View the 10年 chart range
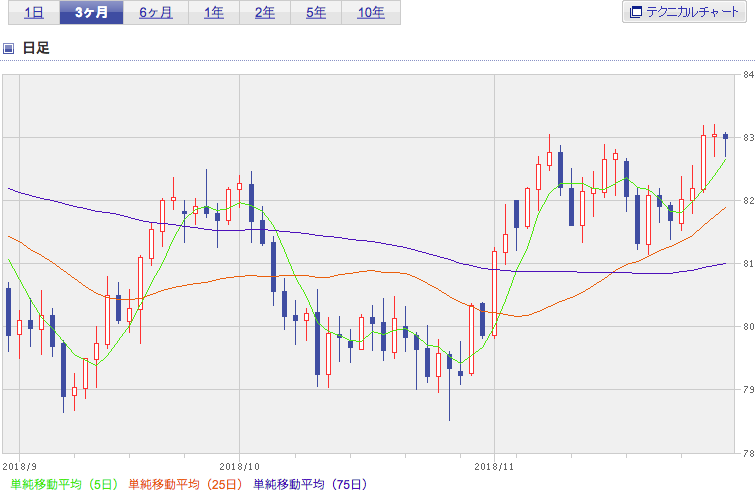Image resolution: width=755 pixels, height=493 pixels. point(371,13)
